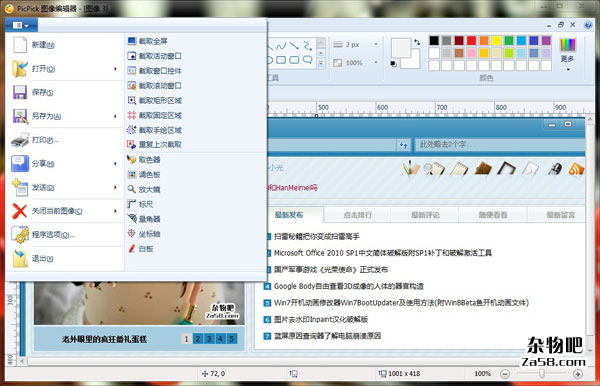Open link 图片去水印Inpaint汉化破解版
The width and height of the screenshot is (600, 386).
(x=321, y=319)
